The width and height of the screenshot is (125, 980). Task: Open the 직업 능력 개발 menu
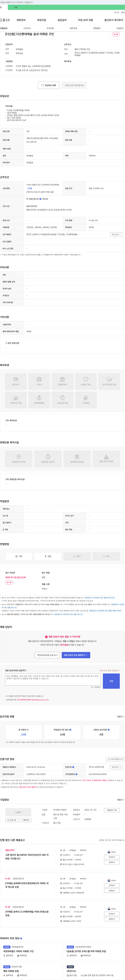pos(86,20)
